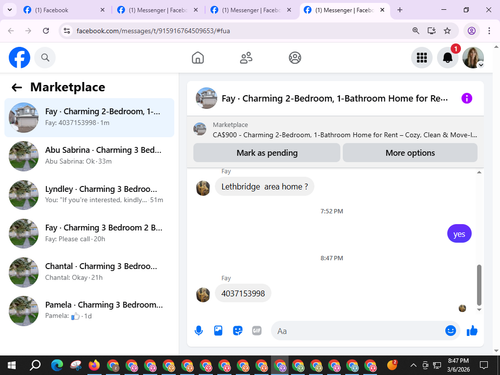Go to Home feed icon
Screen dimensions: 500x375
[x=198, y=58]
